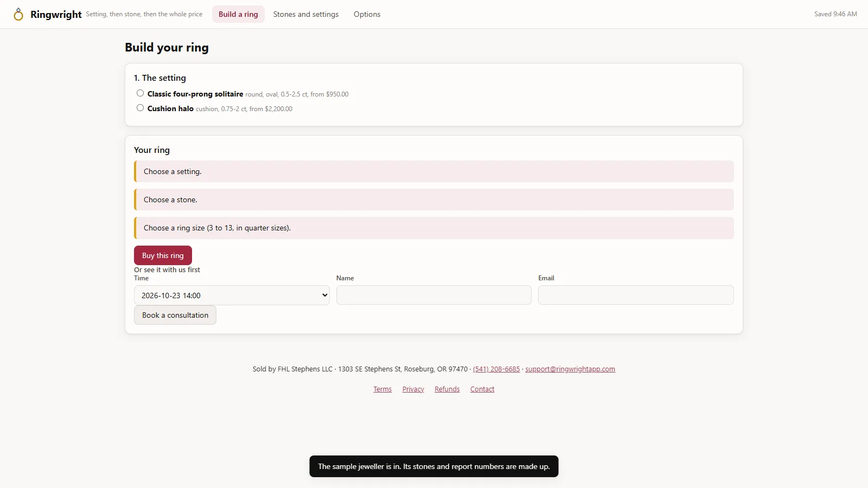
Task: Call the (541) 208-6685 phone link
Action: pyautogui.click(x=496, y=369)
